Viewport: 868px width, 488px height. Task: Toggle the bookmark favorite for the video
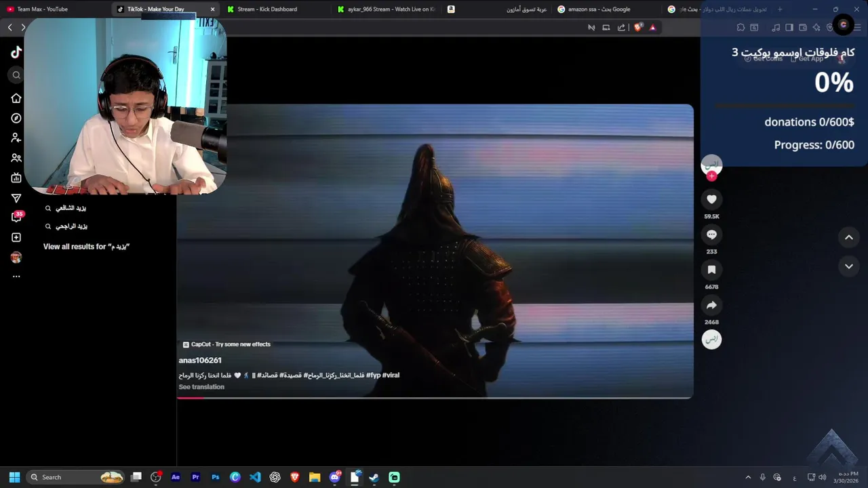[x=711, y=270]
